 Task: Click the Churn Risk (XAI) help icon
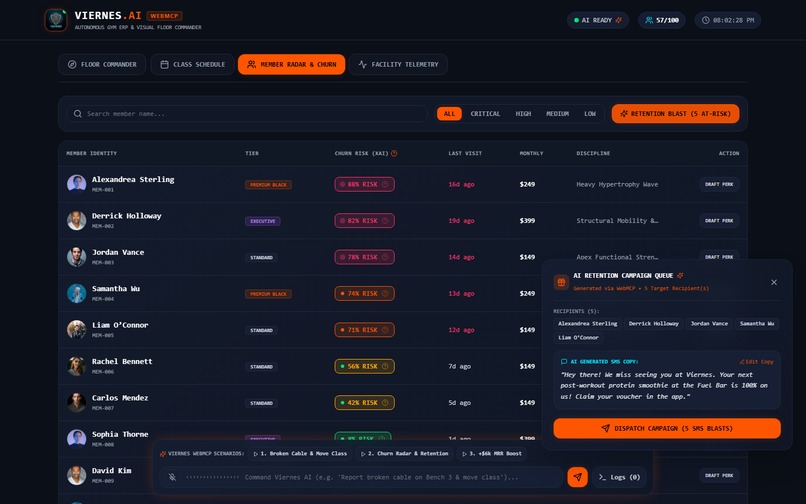(x=394, y=153)
